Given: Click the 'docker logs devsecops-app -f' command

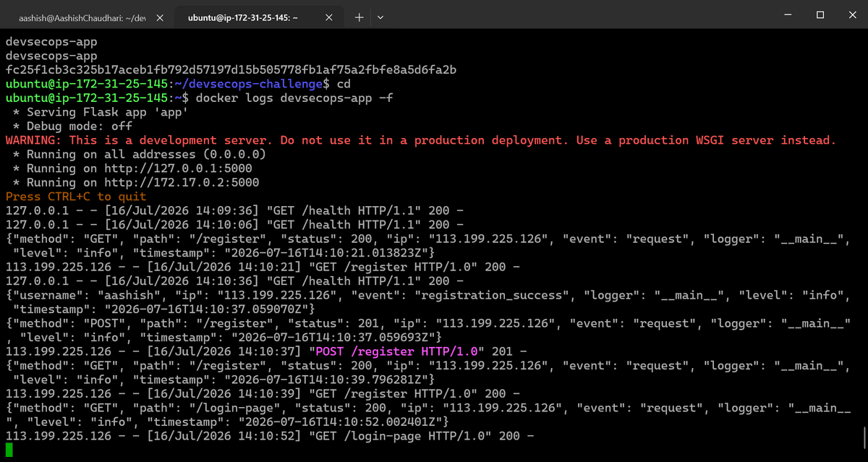Looking at the screenshot, I should tap(295, 98).
